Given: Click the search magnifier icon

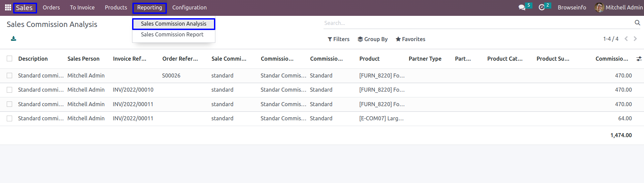Looking at the screenshot, I should (637, 23).
